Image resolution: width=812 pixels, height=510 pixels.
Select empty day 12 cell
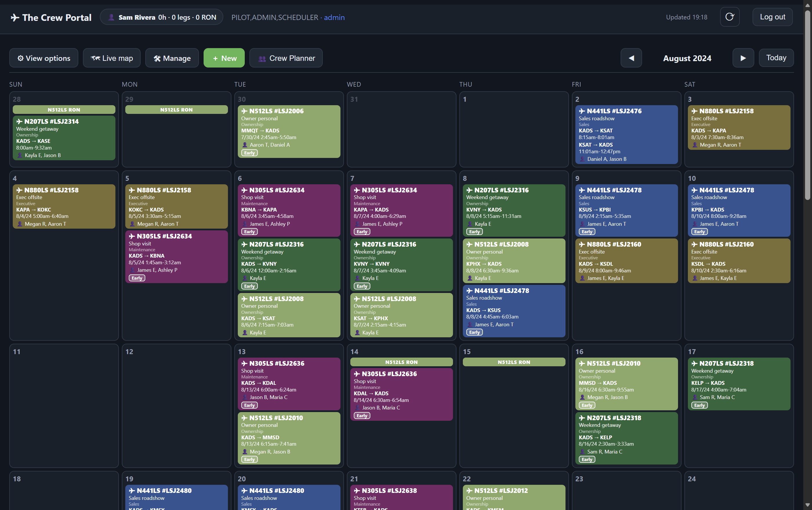point(176,406)
